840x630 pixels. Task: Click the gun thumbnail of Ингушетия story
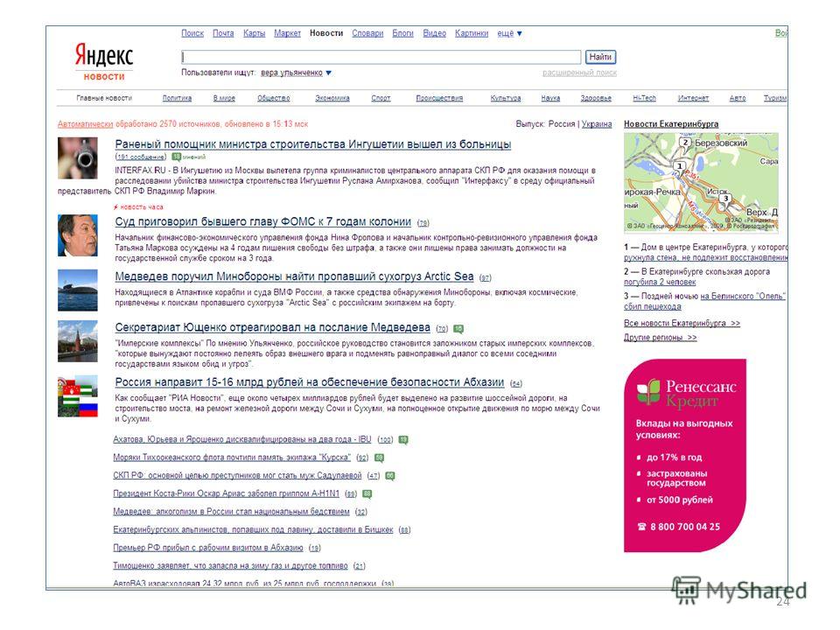78,158
